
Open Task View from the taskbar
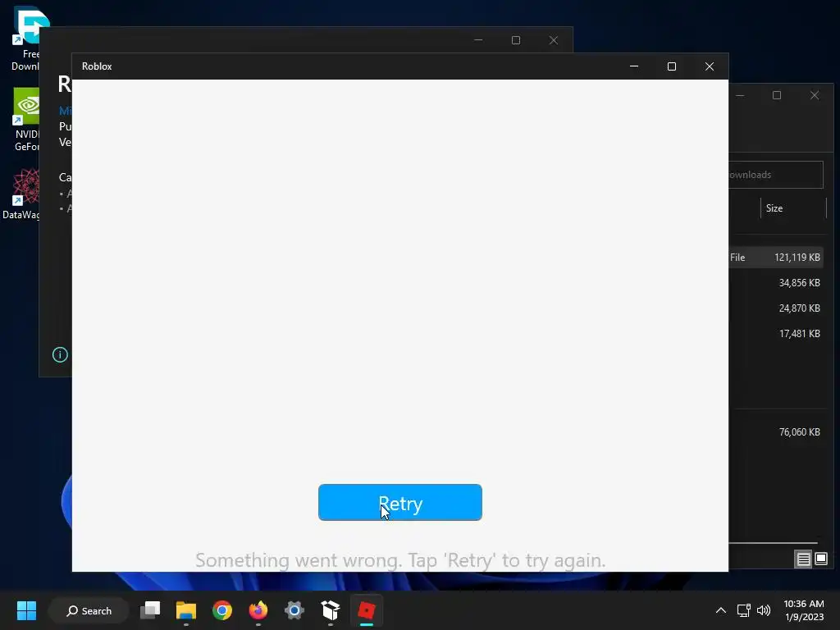coord(150,610)
